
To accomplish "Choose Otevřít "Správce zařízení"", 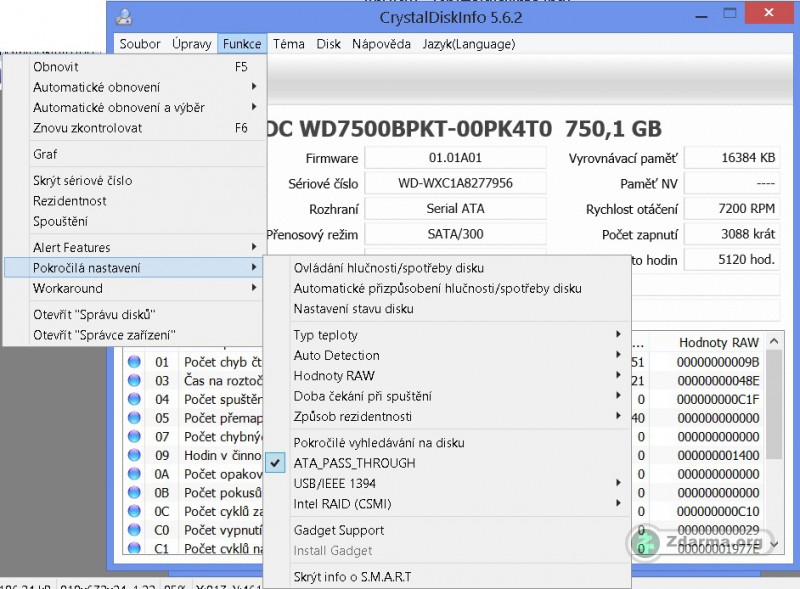I will pos(135,335).
